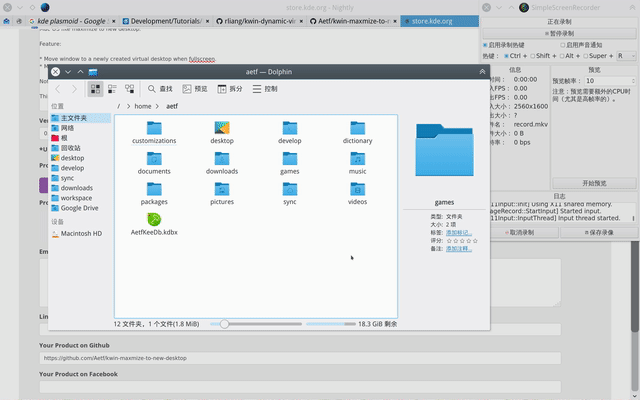Image resolution: width=640 pixels, height=400 pixels.
Task: Open Google Drive in Places sidebar
Action: [x=80, y=208]
